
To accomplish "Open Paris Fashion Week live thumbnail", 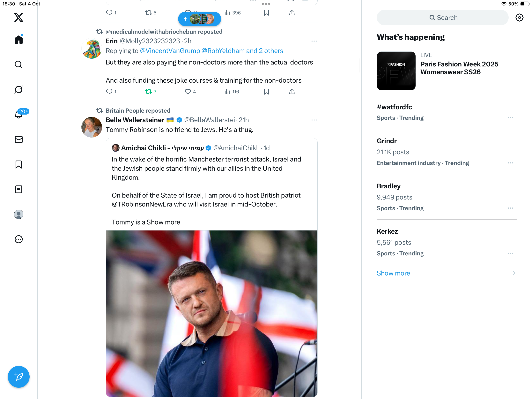I will point(396,71).
